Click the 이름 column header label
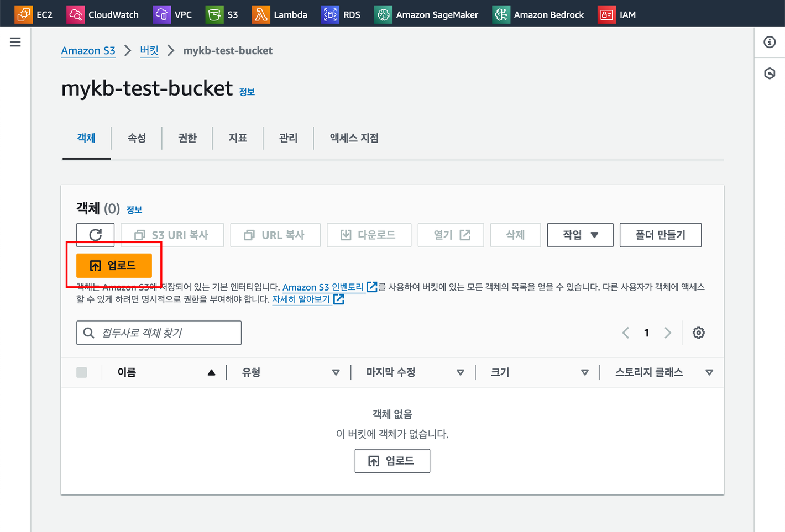Screen dimensions: 785x532 tap(127, 372)
